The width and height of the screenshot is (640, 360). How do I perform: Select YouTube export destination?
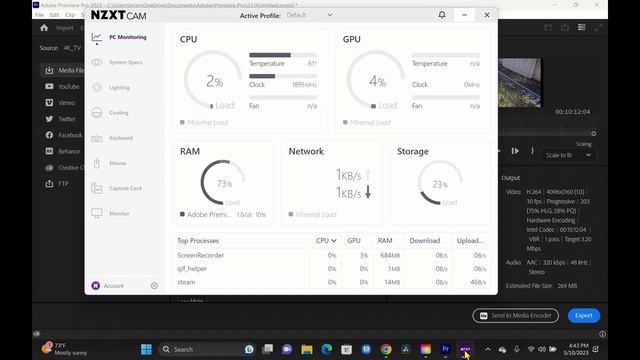pos(62,87)
